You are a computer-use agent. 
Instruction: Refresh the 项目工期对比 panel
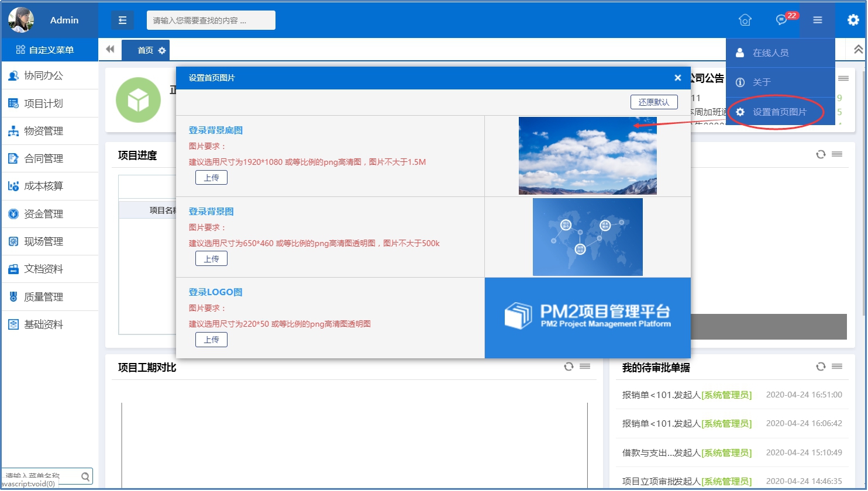tap(568, 366)
